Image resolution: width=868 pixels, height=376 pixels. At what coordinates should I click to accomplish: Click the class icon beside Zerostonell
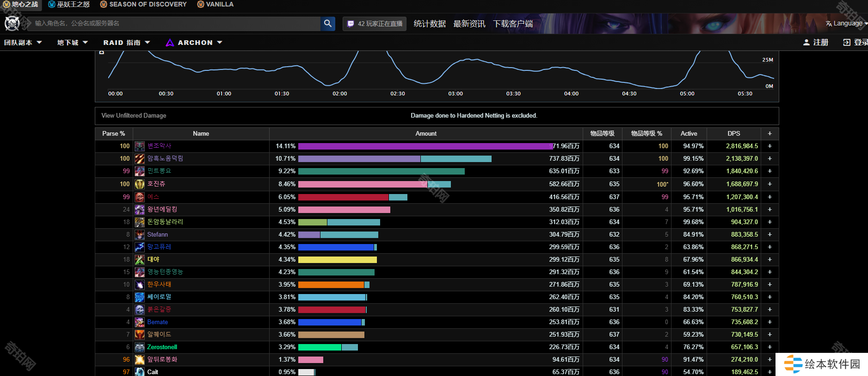pos(140,347)
